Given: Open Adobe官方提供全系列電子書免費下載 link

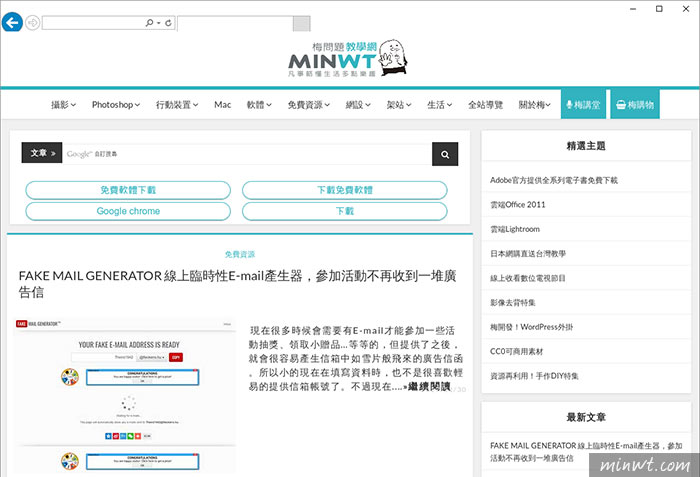Looking at the screenshot, I should (x=554, y=180).
